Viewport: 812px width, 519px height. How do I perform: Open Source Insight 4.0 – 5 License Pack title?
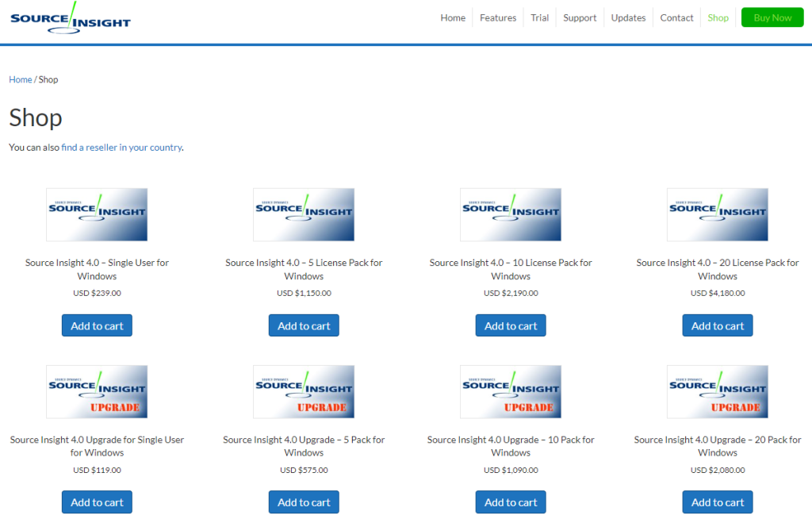[x=304, y=269]
